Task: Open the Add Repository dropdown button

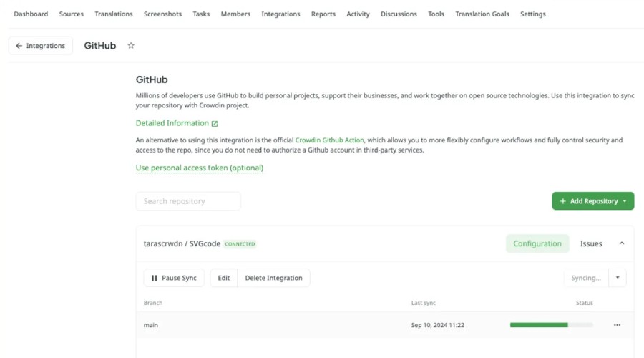Action: pyautogui.click(x=592, y=201)
